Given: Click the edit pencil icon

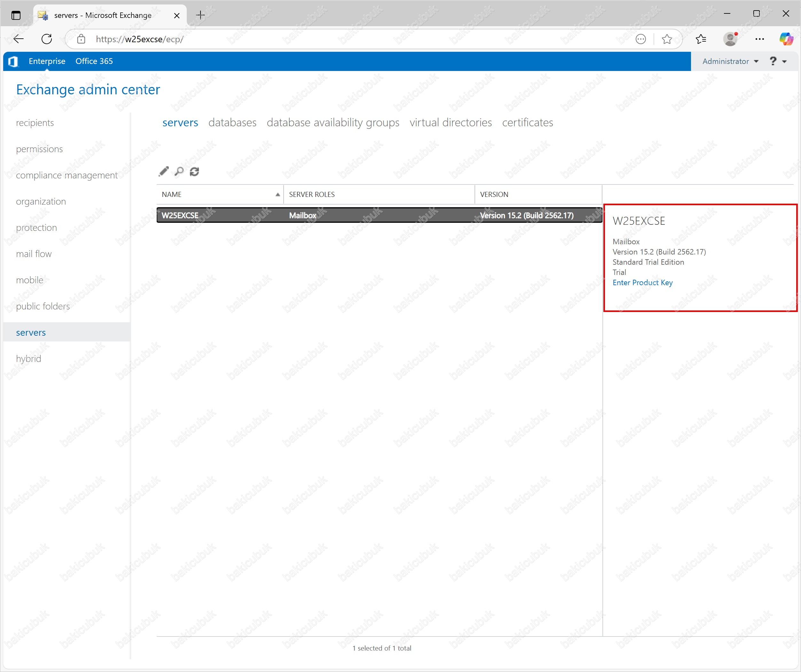Looking at the screenshot, I should click(164, 172).
